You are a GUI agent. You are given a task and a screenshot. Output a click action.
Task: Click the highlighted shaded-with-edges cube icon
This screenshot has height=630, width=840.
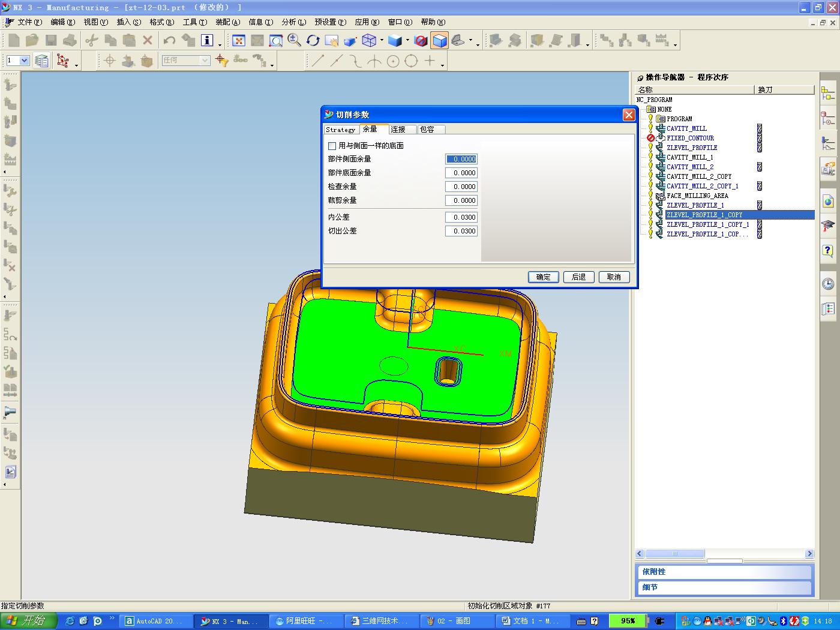[440, 40]
